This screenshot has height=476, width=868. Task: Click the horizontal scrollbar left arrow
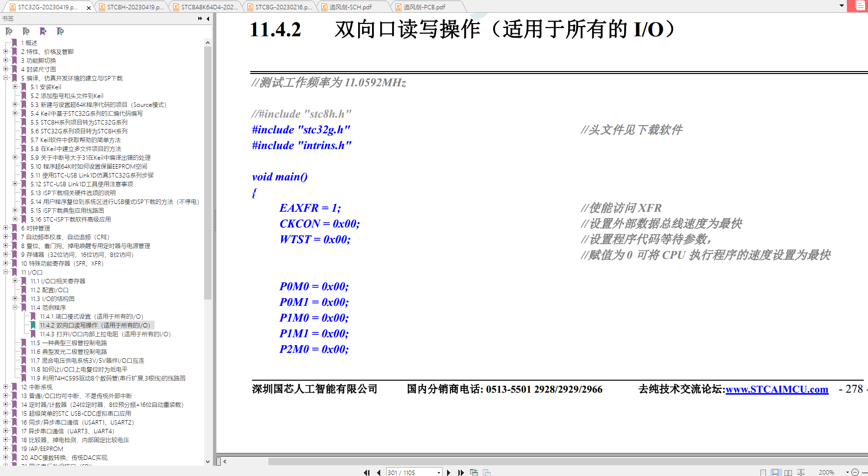[225, 461]
